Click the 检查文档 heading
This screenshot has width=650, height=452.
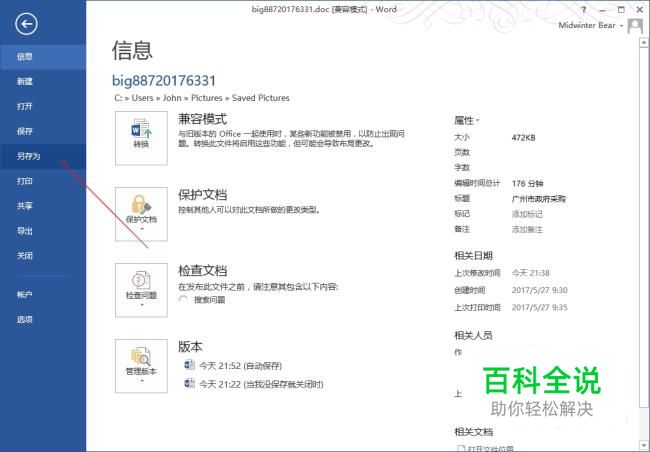202,271
